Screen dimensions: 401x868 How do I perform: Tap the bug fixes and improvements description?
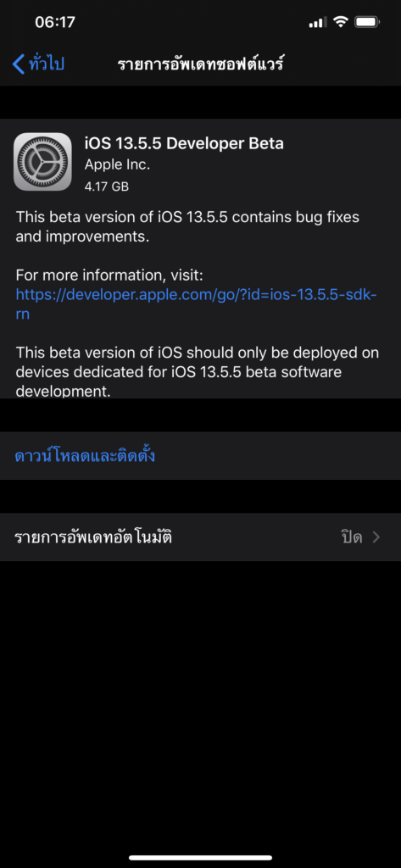(187, 225)
